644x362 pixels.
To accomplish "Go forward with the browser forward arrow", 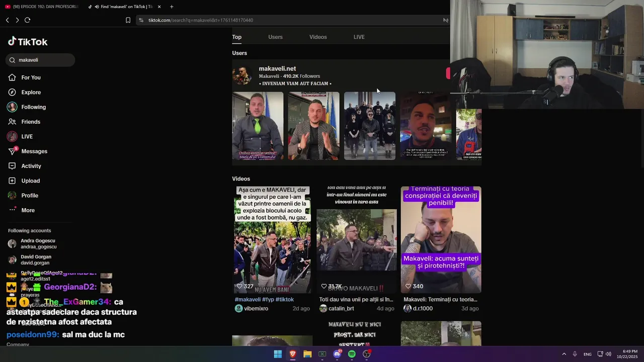I will coord(17,20).
